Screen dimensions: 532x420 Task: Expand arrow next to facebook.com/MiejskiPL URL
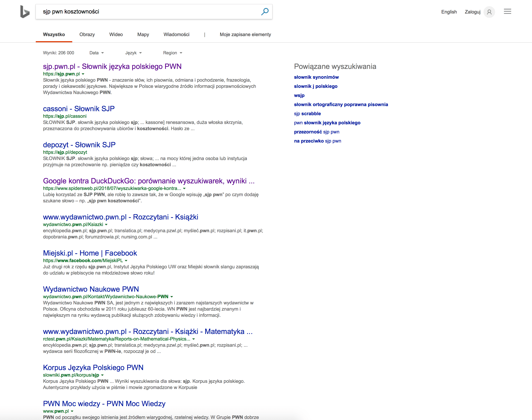[x=126, y=261]
